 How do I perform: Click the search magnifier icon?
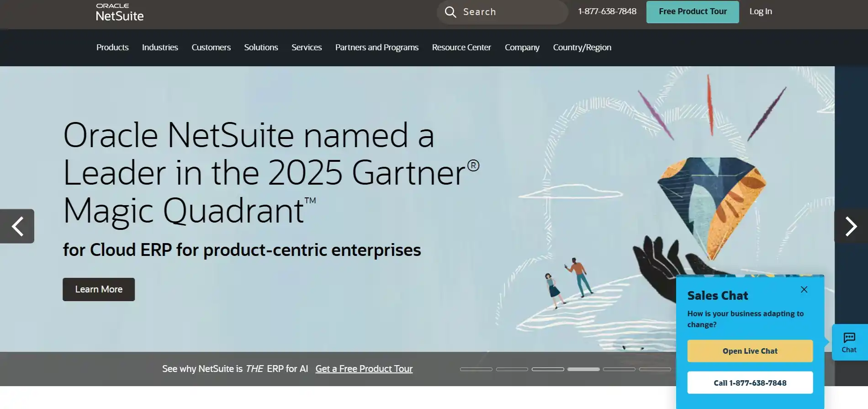click(x=450, y=12)
